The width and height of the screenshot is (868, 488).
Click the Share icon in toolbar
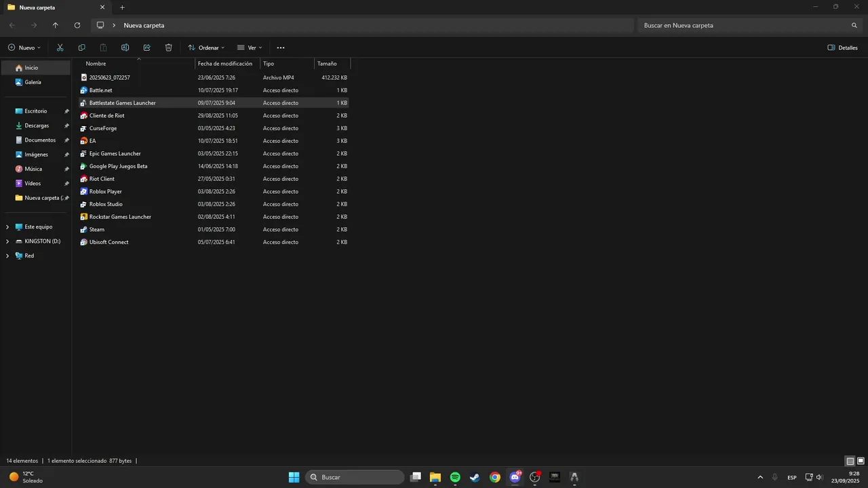point(146,47)
